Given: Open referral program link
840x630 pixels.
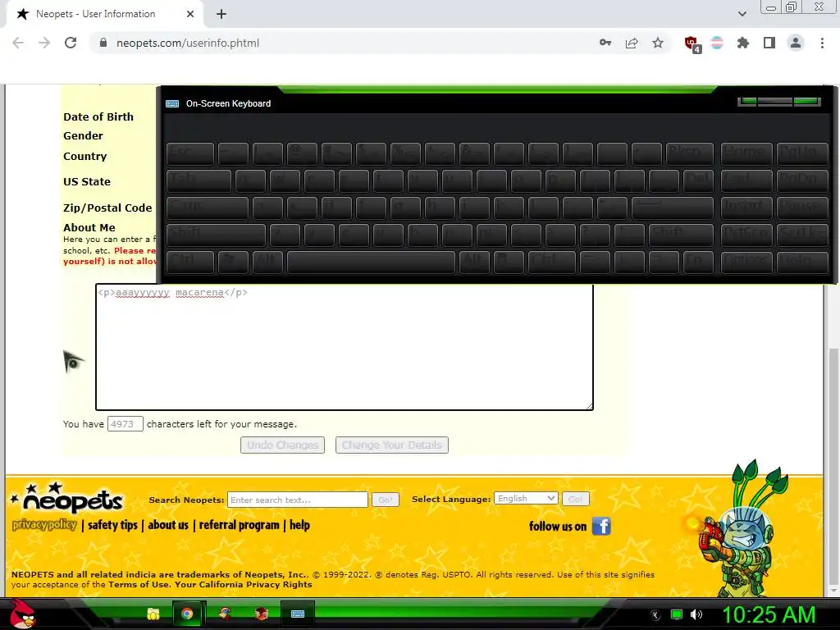Looking at the screenshot, I should [239, 525].
